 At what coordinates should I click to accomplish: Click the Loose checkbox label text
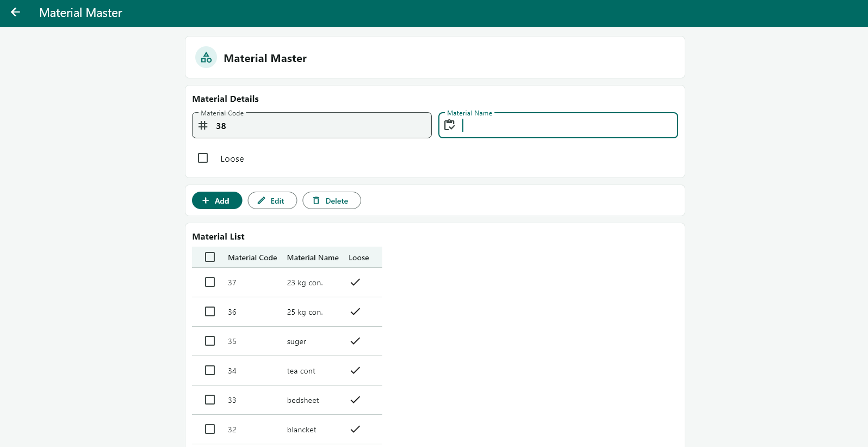(232, 158)
